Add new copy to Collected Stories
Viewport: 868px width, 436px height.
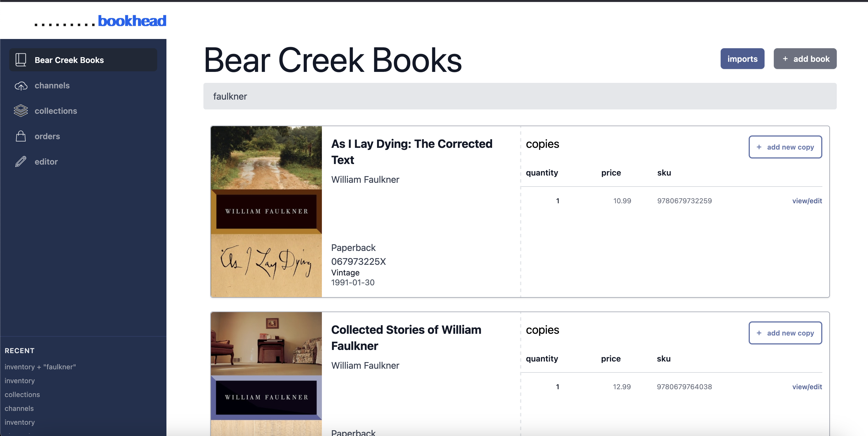point(785,333)
